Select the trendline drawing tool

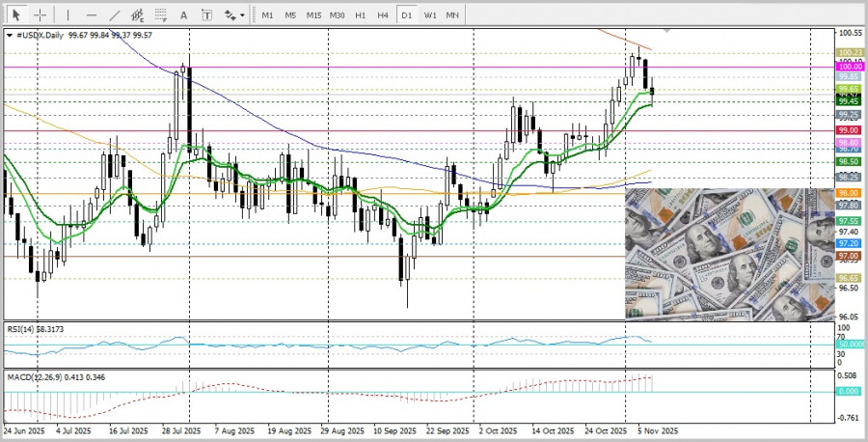116,15
